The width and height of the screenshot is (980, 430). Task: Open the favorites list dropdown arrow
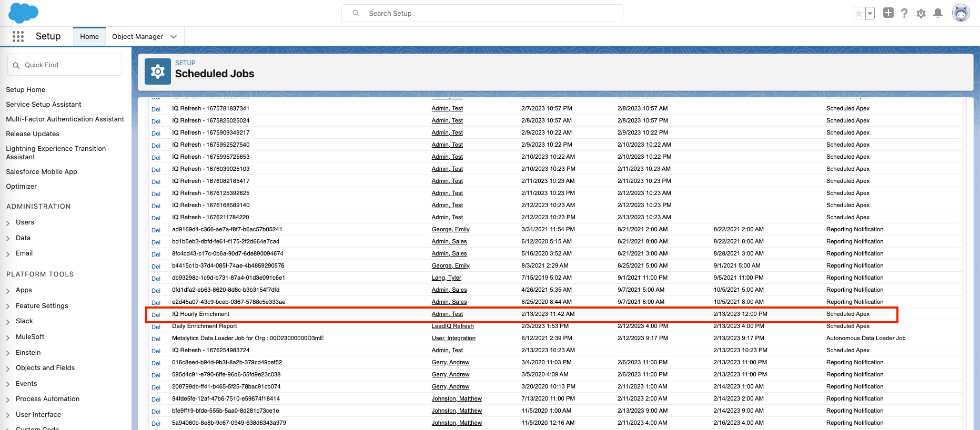(x=870, y=13)
